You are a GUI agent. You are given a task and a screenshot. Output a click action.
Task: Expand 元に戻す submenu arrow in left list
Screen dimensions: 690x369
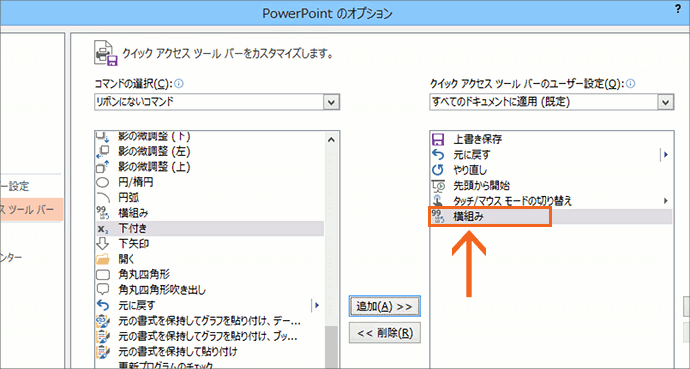[x=317, y=305]
